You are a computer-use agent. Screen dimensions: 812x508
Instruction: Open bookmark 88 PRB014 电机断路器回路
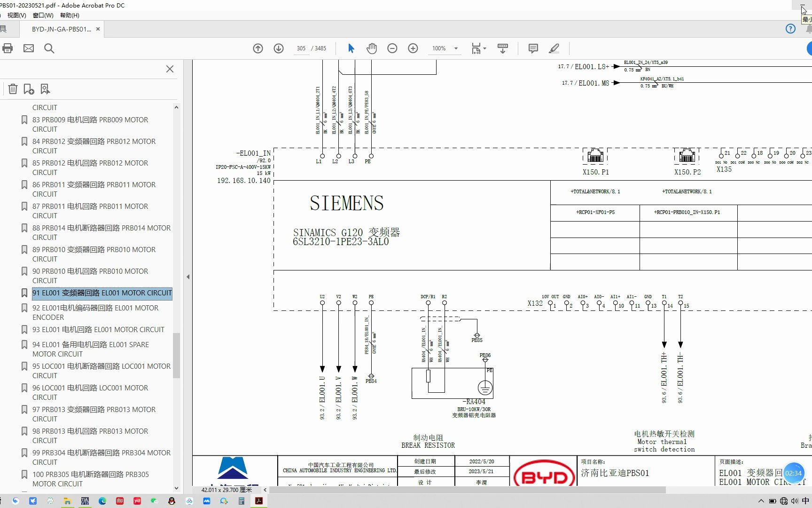coord(101,233)
